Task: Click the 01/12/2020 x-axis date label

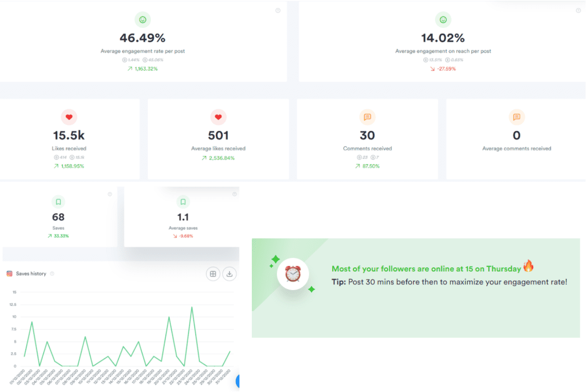Action: click(x=17, y=377)
